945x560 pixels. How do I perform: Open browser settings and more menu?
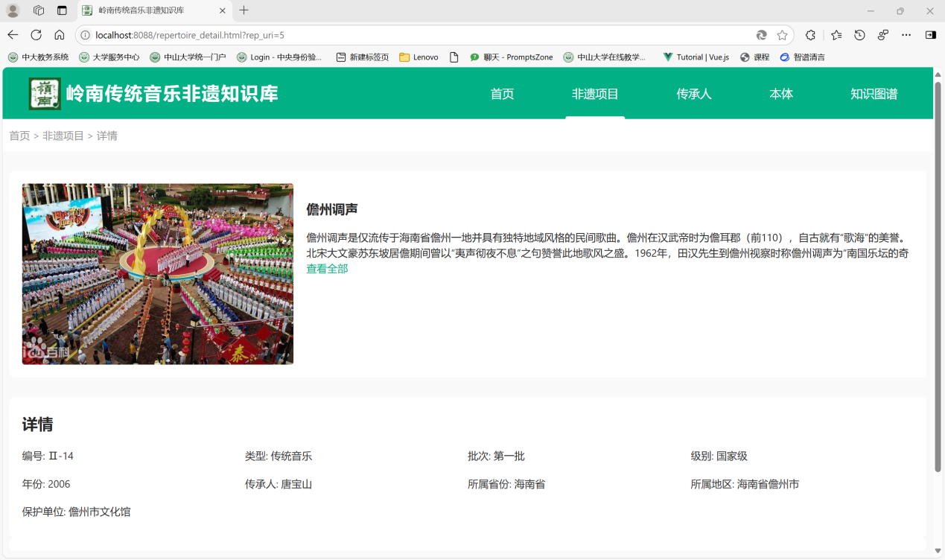(906, 35)
